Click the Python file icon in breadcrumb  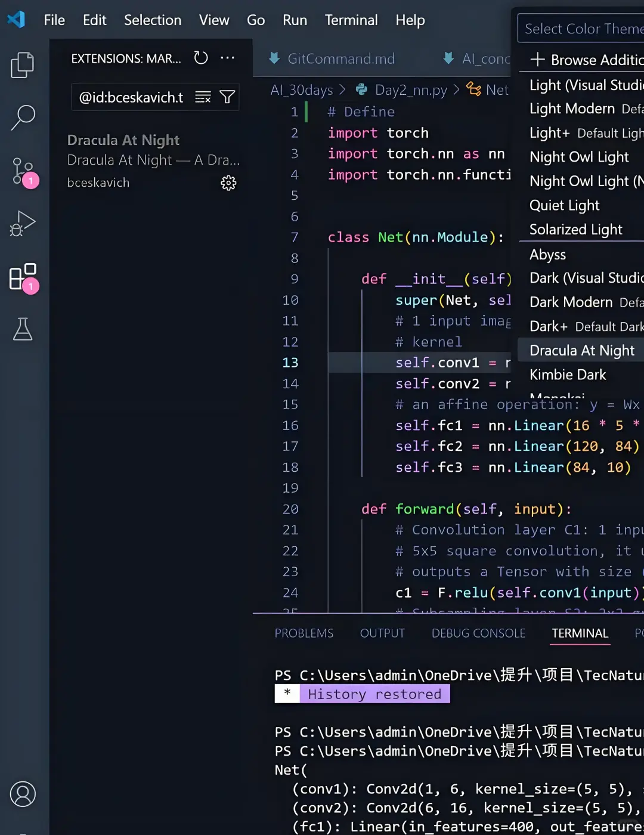(361, 89)
